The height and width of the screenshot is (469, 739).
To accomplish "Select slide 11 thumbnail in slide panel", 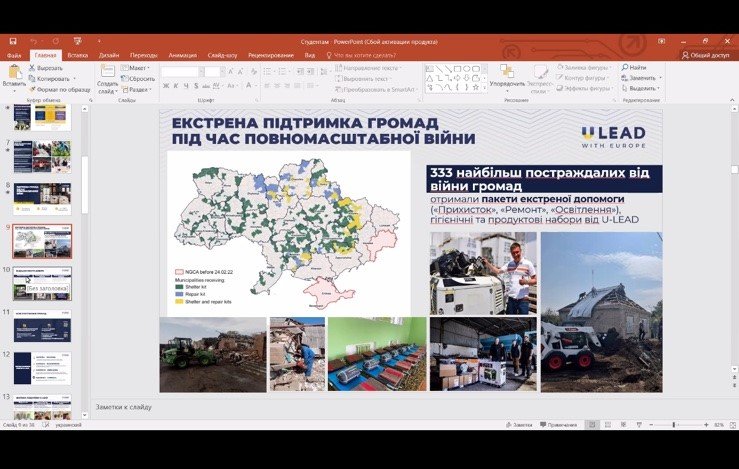I will click(x=41, y=327).
